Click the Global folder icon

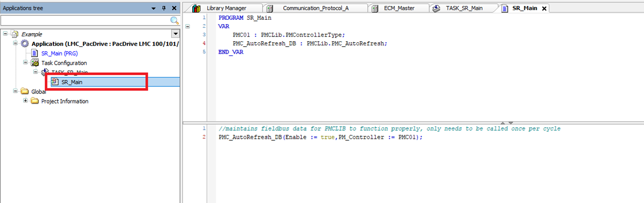pos(25,91)
